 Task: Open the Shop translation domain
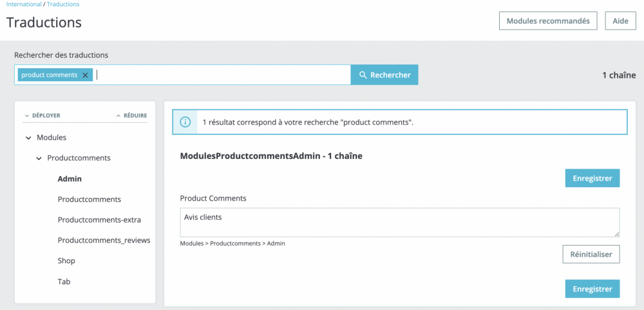point(66,261)
